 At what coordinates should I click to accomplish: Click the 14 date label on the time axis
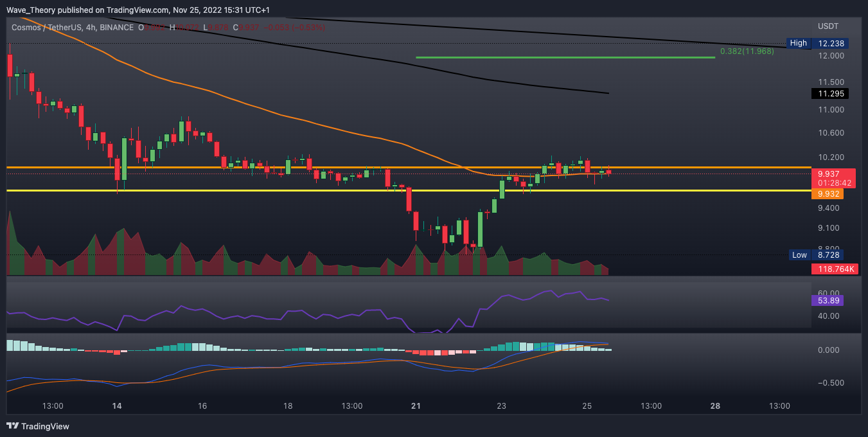point(116,406)
